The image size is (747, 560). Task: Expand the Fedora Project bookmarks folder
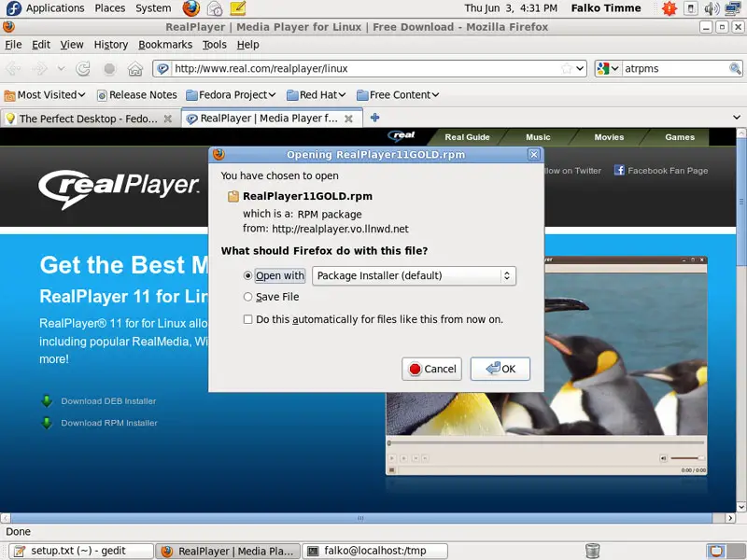pos(231,95)
